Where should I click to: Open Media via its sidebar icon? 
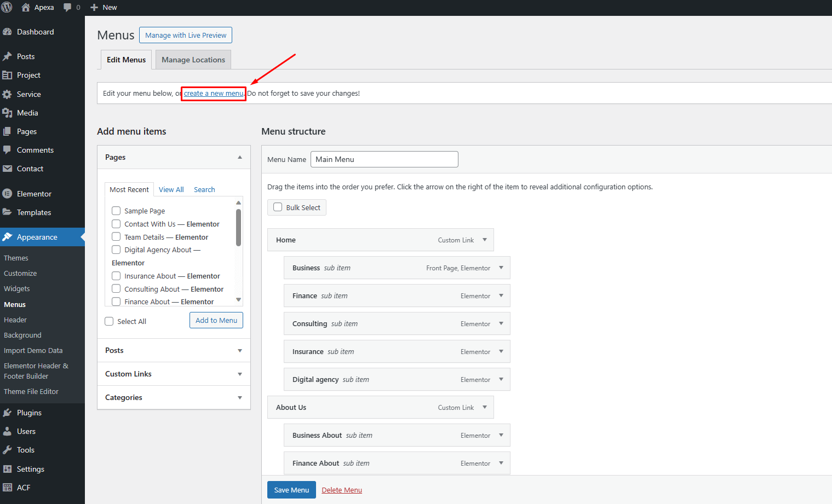click(x=7, y=113)
